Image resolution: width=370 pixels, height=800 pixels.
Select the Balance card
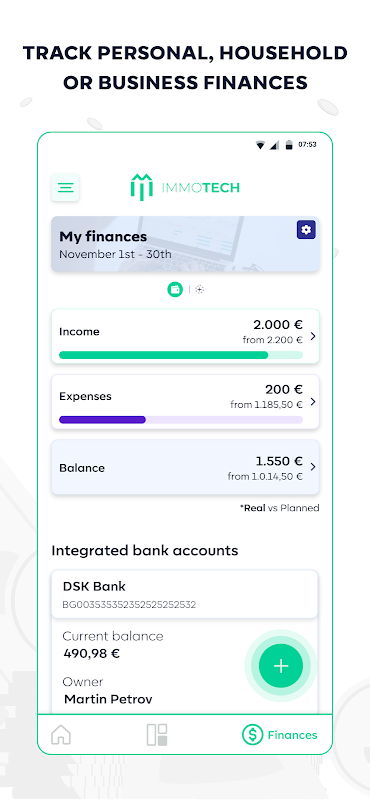tap(185, 467)
